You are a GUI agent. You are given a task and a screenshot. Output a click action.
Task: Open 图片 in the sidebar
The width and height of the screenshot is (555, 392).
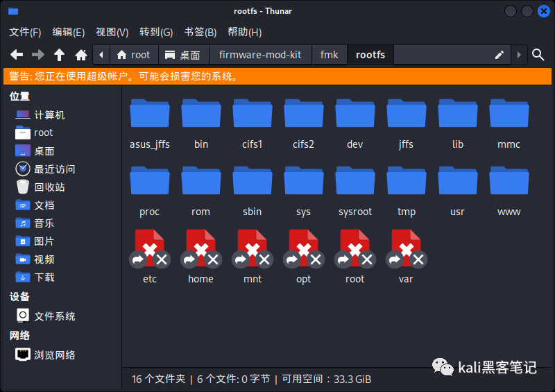[x=35, y=241]
